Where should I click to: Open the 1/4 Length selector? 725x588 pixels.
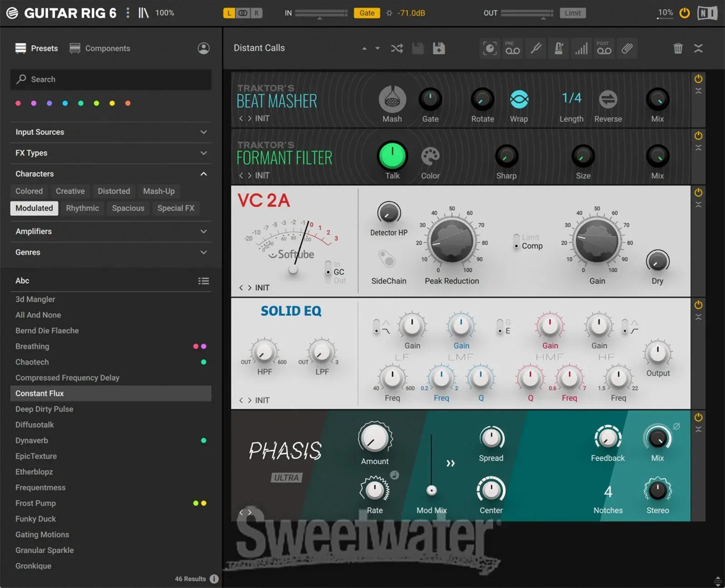point(571,98)
